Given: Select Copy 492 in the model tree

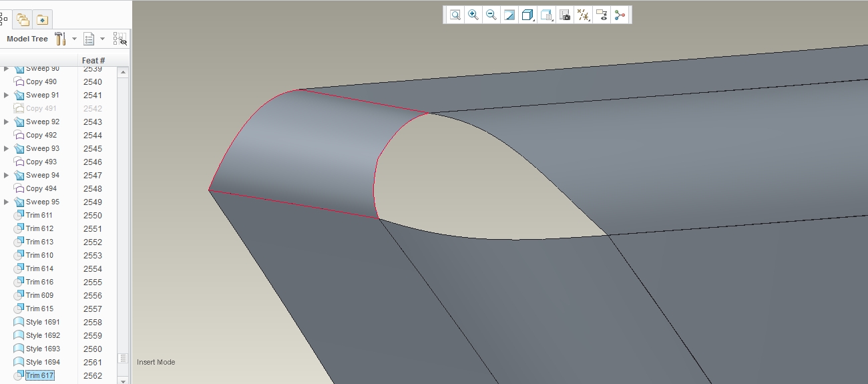Looking at the screenshot, I should (41, 135).
